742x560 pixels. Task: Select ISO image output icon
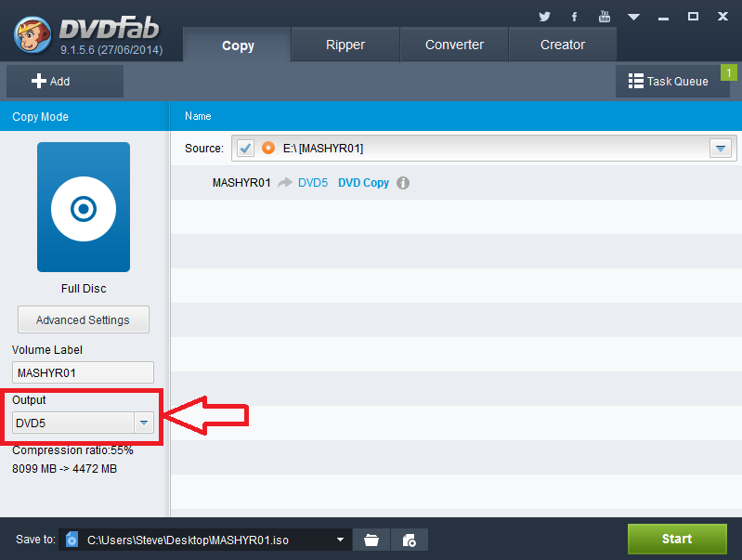(410, 540)
